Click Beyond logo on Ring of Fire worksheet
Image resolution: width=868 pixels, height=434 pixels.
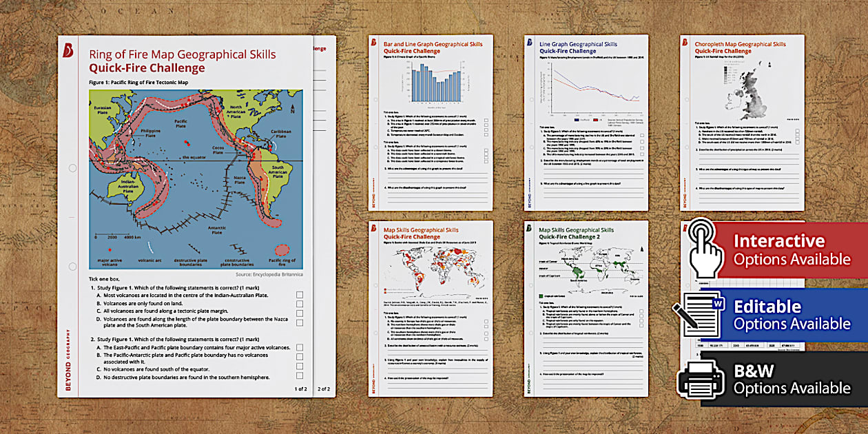click(68, 50)
